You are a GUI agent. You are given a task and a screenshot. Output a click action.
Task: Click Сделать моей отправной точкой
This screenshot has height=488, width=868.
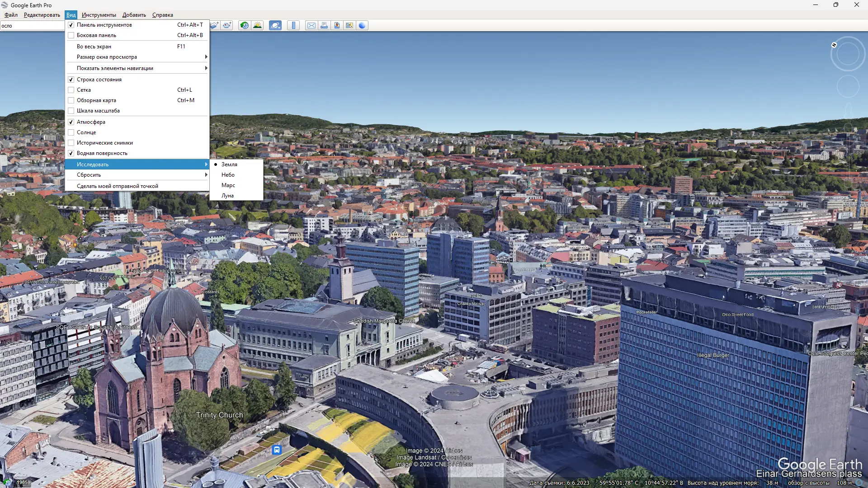(117, 186)
